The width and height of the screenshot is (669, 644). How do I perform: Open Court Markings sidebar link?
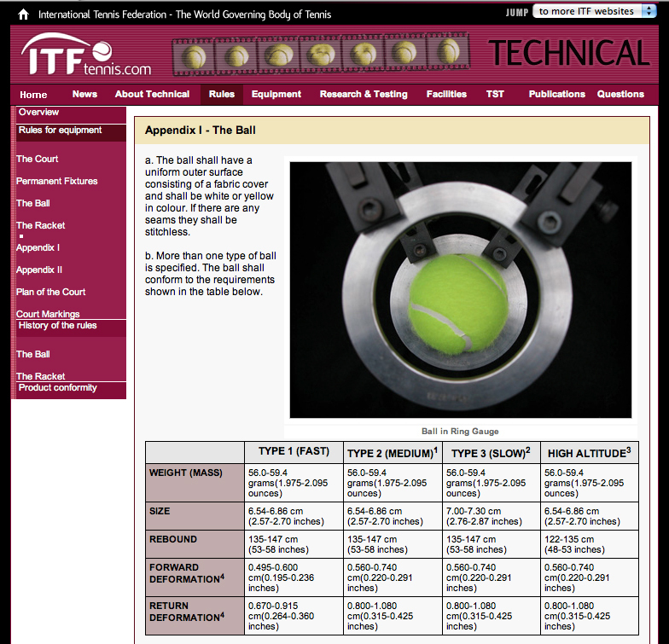[x=48, y=314]
